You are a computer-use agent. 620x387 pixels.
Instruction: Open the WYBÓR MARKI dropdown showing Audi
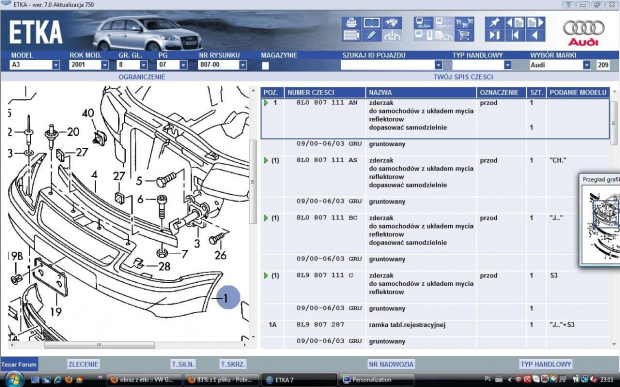(560, 64)
